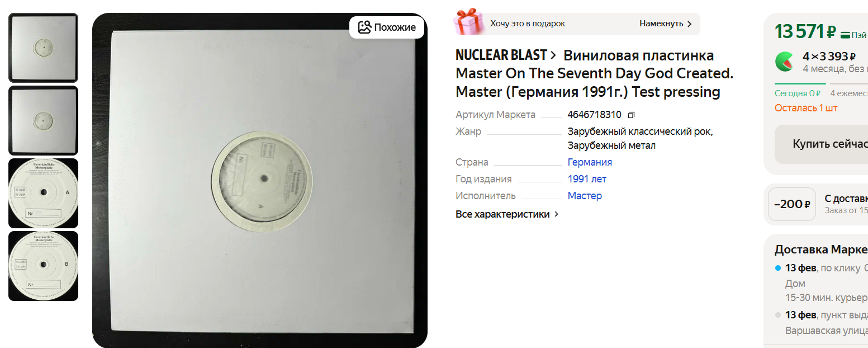Select the second record sleeve thumbnail
This screenshot has height=348, width=868.
(43, 120)
